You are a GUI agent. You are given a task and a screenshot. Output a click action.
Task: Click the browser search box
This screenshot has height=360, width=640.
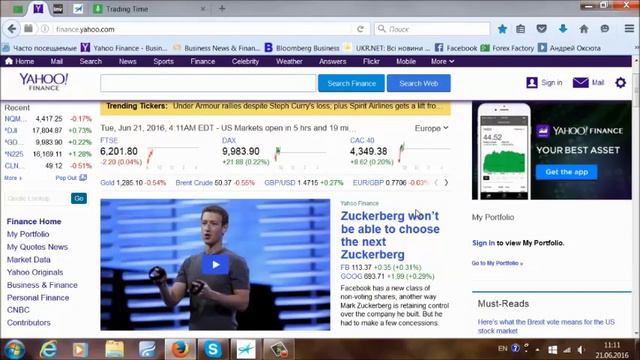(x=432, y=29)
